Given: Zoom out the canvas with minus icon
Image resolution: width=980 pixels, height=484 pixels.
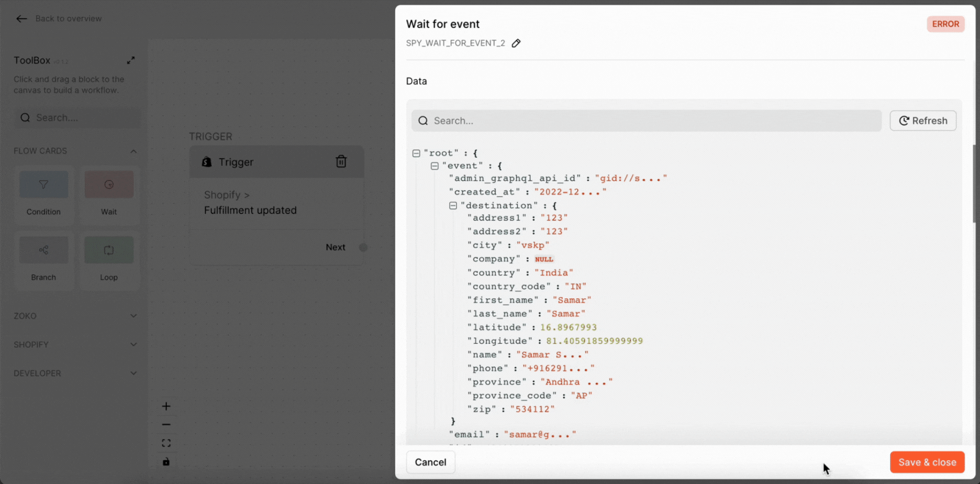Looking at the screenshot, I should [166, 425].
